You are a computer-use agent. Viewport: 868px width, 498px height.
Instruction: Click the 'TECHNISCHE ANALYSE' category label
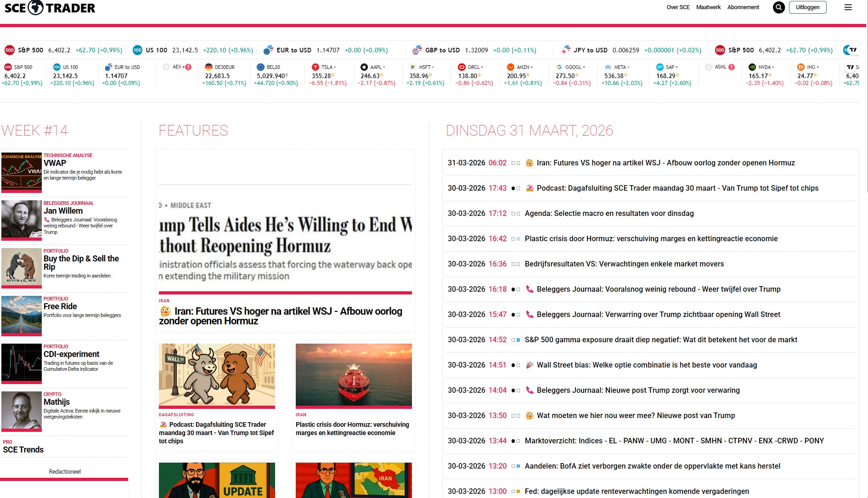[68, 155]
